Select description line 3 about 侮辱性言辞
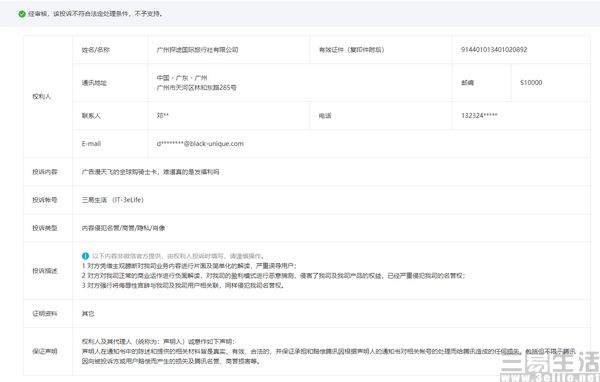600x382 pixels. [x=183, y=286]
